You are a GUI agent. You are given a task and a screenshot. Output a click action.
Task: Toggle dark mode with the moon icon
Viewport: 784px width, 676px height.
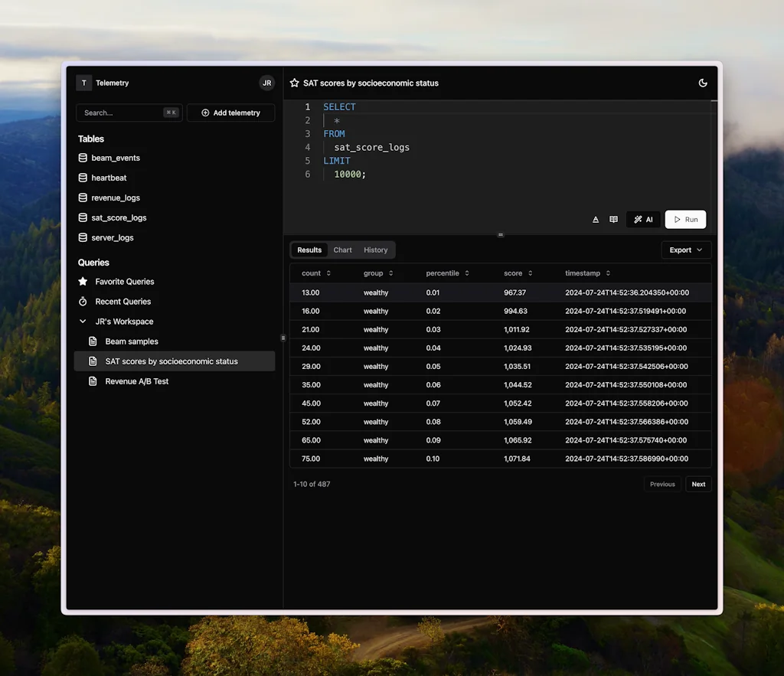(x=703, y=83)
